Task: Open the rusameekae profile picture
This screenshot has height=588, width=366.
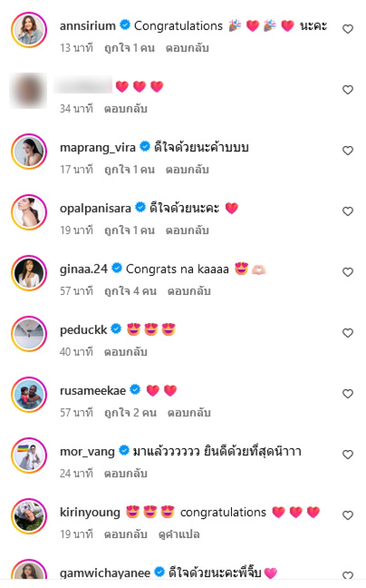Action: [29, 394]
